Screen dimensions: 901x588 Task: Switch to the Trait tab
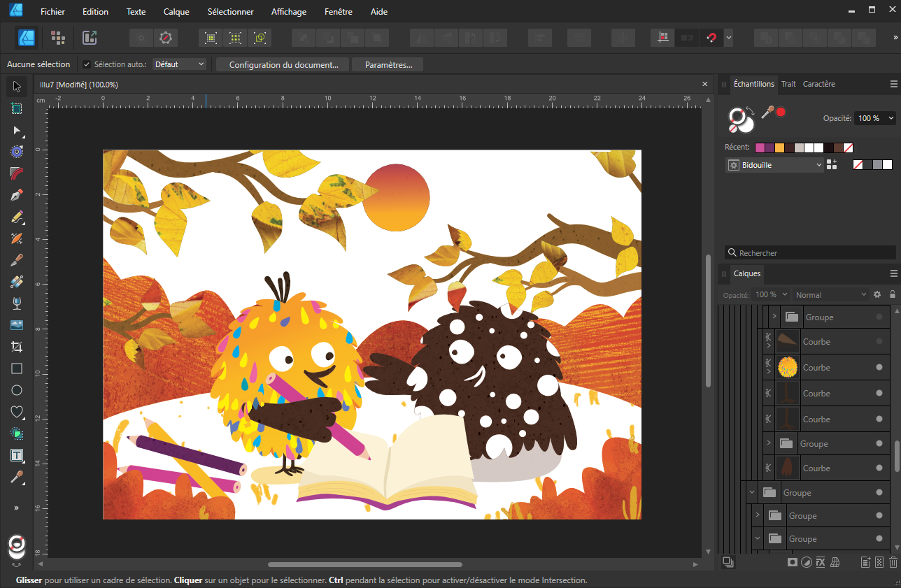click(x=788, y=84)
